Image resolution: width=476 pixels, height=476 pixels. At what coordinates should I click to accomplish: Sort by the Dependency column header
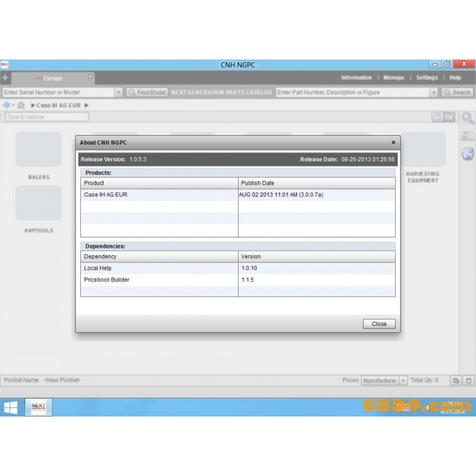coord(159,256)
